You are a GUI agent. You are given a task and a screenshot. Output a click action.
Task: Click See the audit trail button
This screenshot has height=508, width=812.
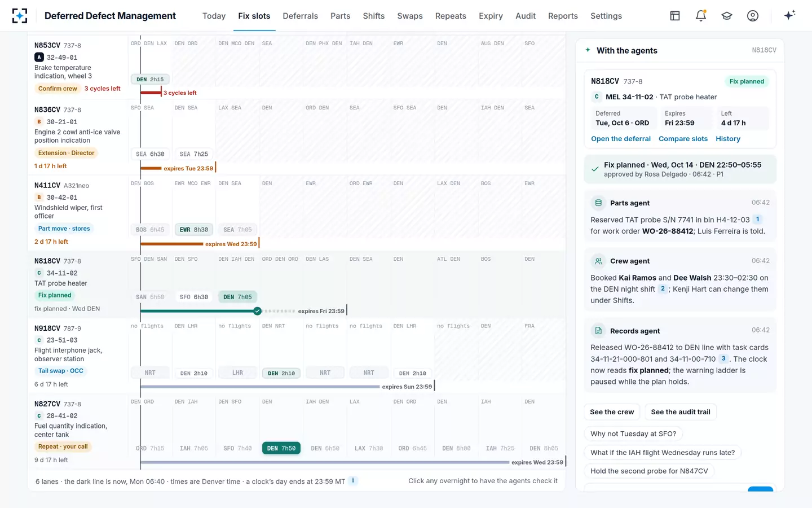681,412
